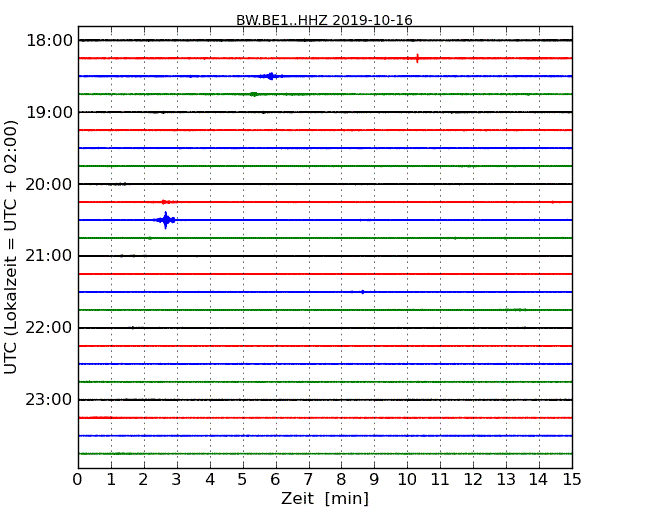Click the x-axis tick label 10
Screen dimensions: 650x520
click(407, 479)
